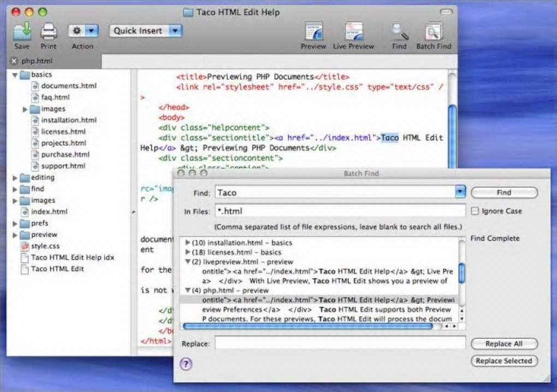Collapse the basics folder
Screen dimensions: 557x392
tap(15, 75)
